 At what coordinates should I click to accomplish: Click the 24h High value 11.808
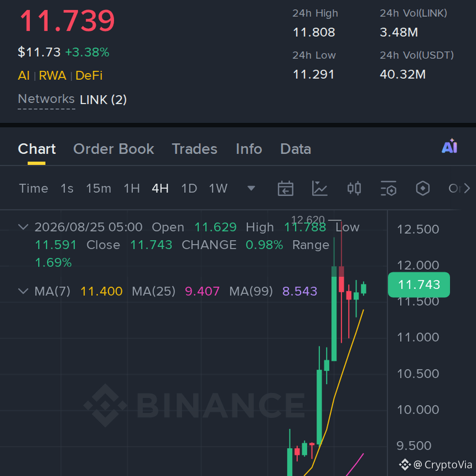(314, 32)
